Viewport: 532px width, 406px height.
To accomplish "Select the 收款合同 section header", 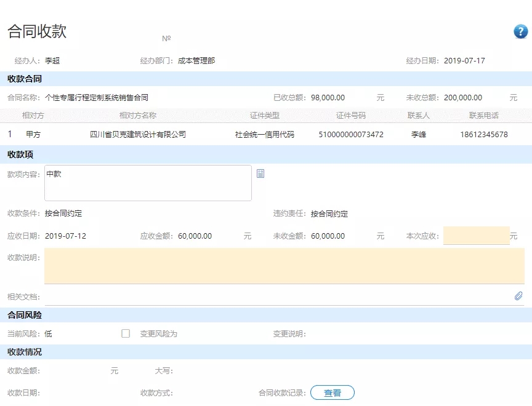I will pyautogui.click(x=25, y=79).
